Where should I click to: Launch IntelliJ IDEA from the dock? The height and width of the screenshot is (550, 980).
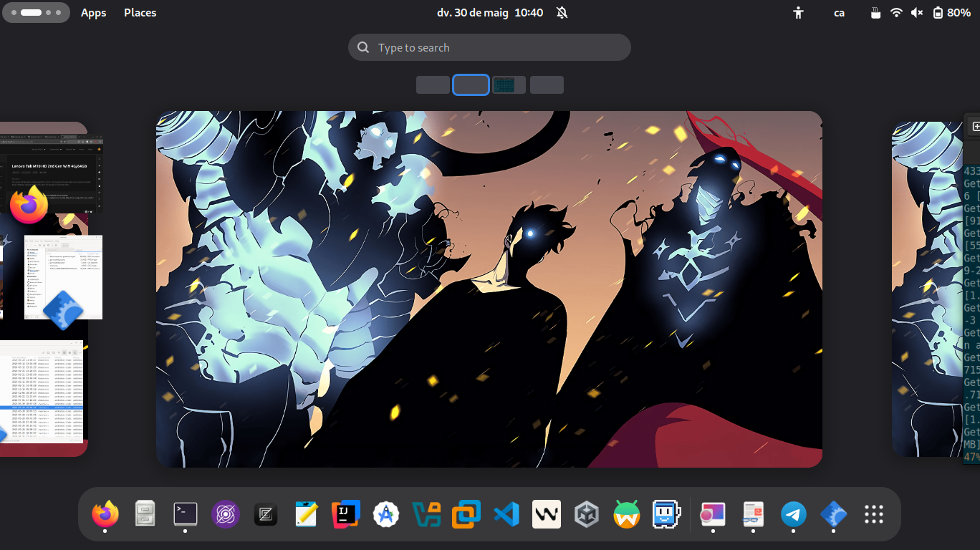click(x=346, y=514)
